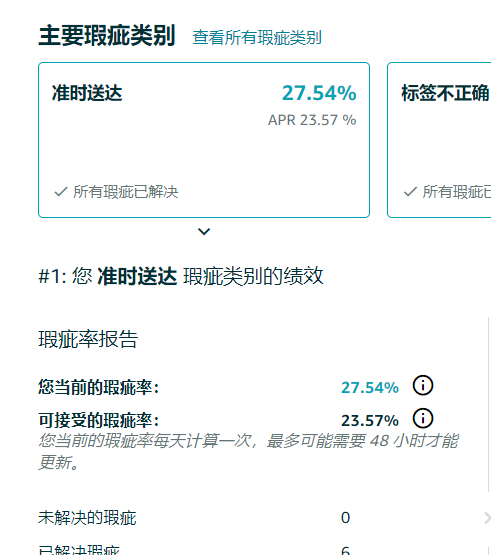The image size is (491, 555).
Task: Click info icon beside acceptable 23.57% rate
Action: pyautogui.click(x=423, y=418)
